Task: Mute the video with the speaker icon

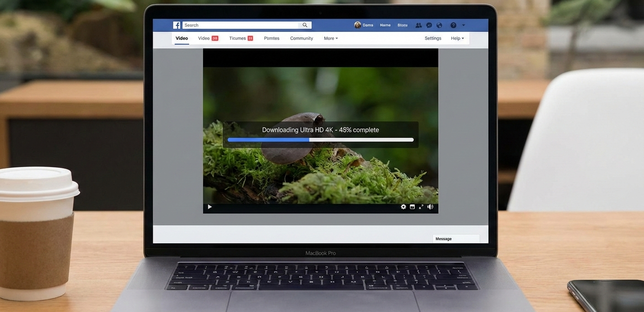Action: coord(429,206)
